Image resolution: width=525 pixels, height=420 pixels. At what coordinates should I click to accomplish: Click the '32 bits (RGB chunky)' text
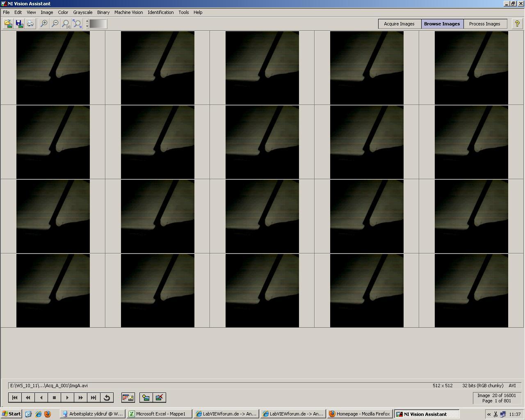[483, 386]
